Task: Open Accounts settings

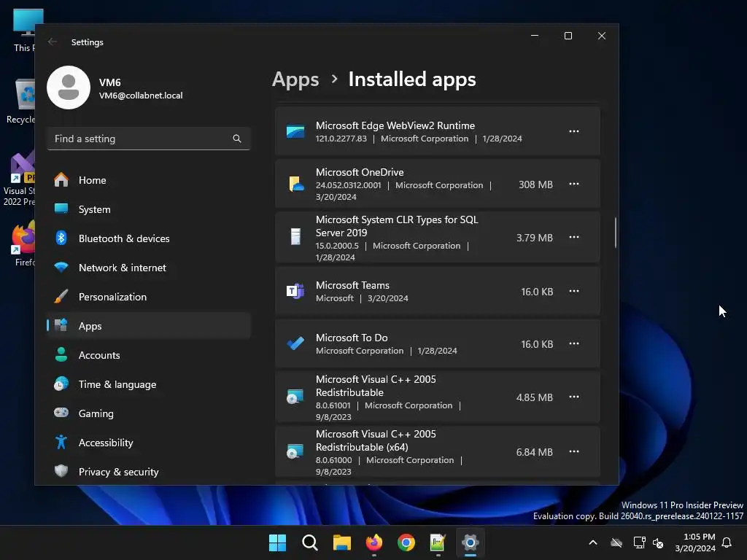Action: 149,355
